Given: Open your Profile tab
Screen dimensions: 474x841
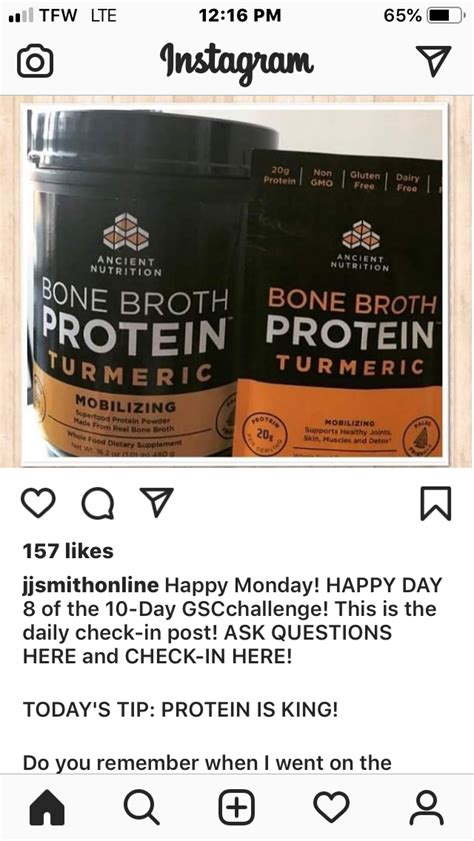Looking at the screenshot, I should point(426,807).
